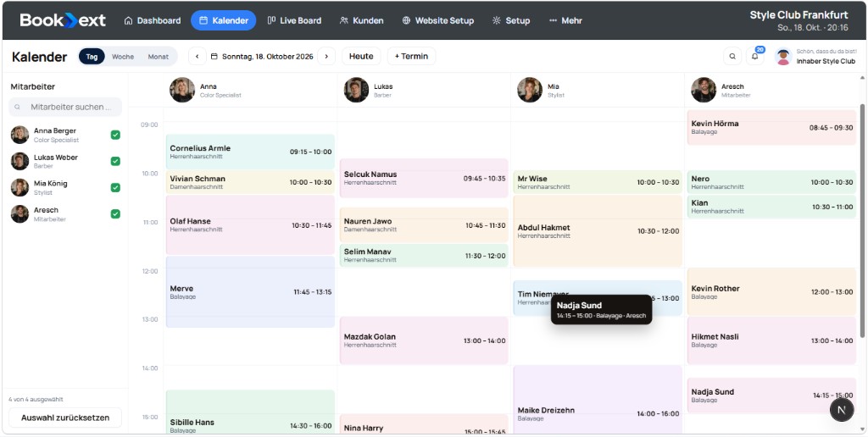This screenshot has width=868, height=437.
Task: Open the Live Board tab
Action: coord(294,20)
